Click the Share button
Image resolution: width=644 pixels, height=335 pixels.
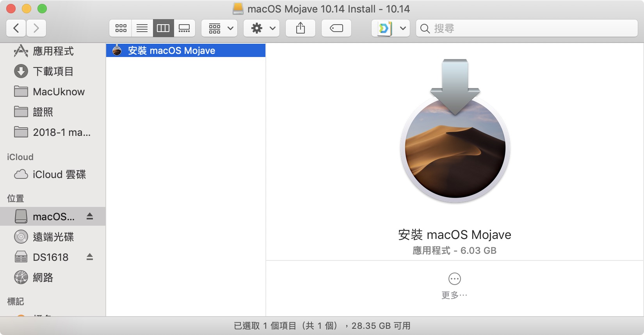301,28
